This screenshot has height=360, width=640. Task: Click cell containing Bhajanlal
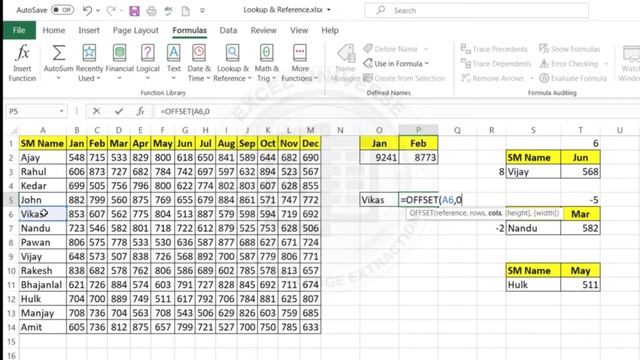tap(42, 285)
